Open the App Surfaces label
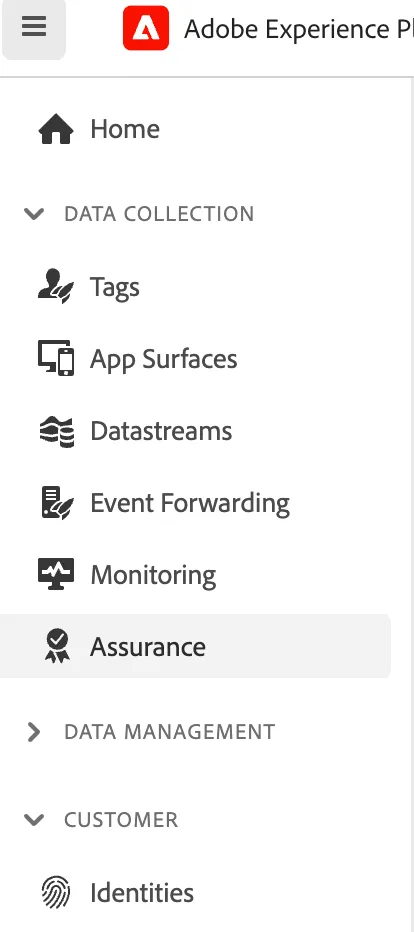The width and height of the screenshot is (414, 932). point(164,360)
